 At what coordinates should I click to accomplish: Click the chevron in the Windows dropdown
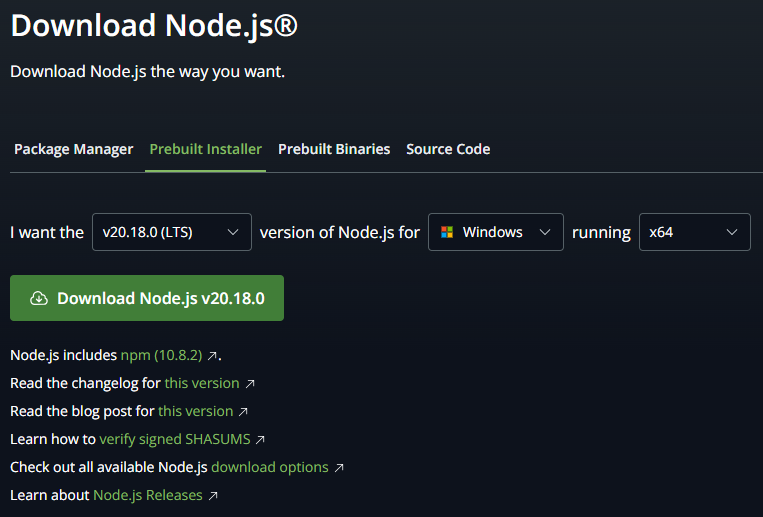545,233
